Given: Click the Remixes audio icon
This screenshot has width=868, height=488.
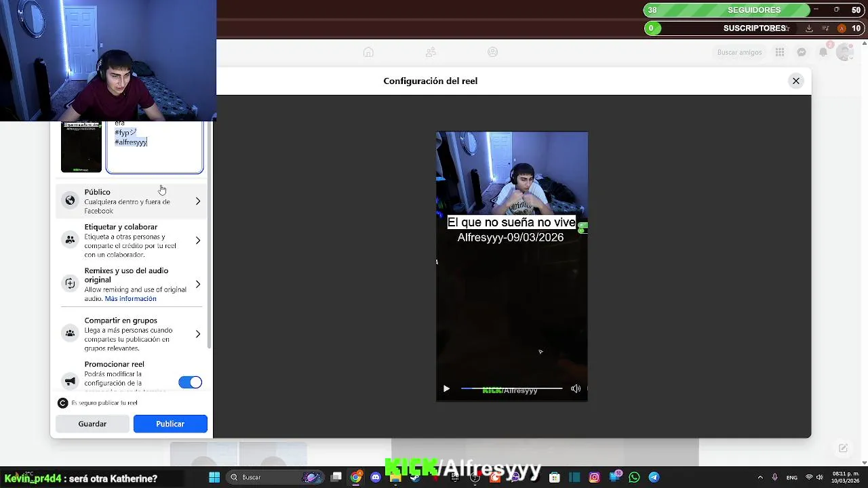Looking at the screenshot, I should (x=70, y=284).
